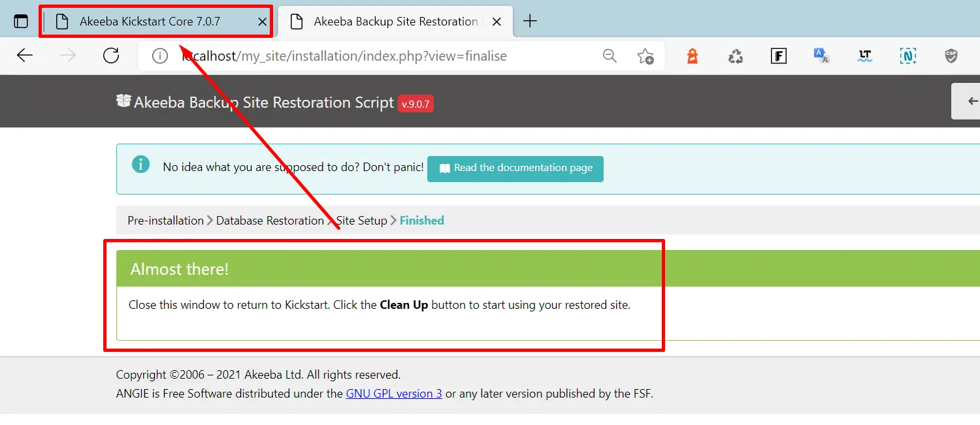Reload the current page
Image resolution: width=980 pixels, height=425 pixels.
point(111,56)
